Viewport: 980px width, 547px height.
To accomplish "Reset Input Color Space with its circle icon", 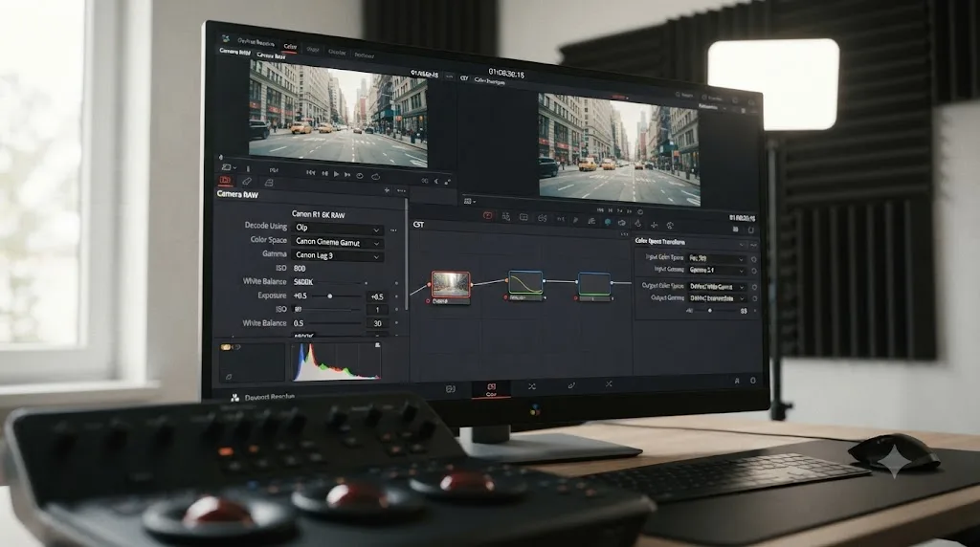I will click(x=754, y=259).
